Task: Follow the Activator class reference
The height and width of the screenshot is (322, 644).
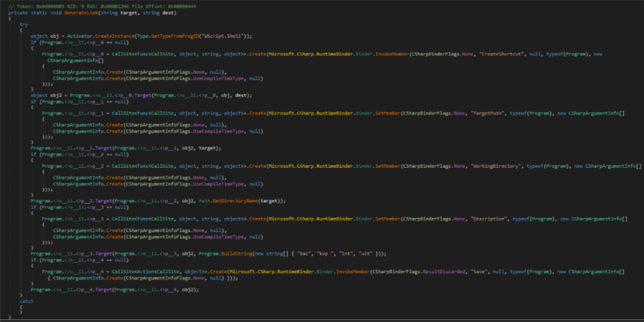Action: click(x=79, y=36)
